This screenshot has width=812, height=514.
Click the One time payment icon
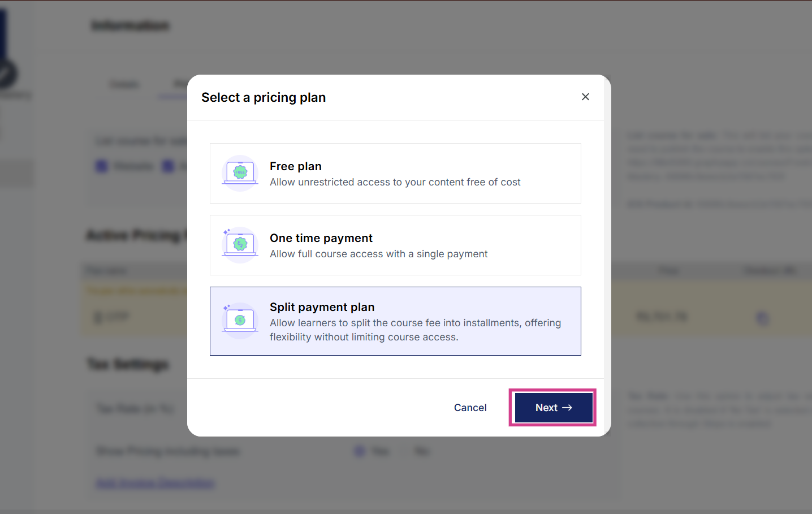[240, 245]
